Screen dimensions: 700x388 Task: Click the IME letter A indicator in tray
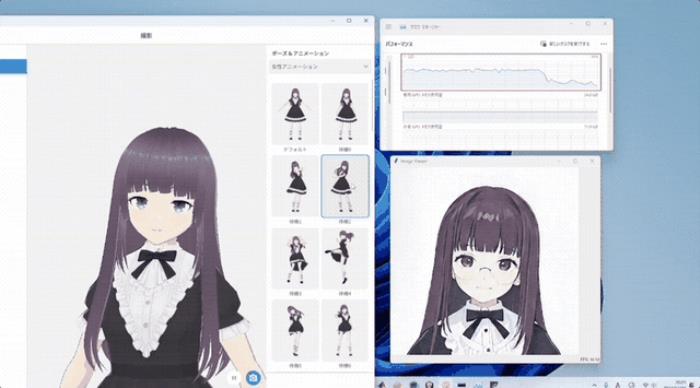(618, 384)
